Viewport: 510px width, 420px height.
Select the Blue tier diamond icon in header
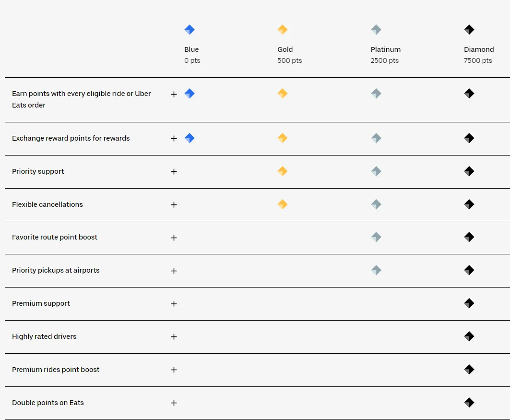(x=190, y=29)
